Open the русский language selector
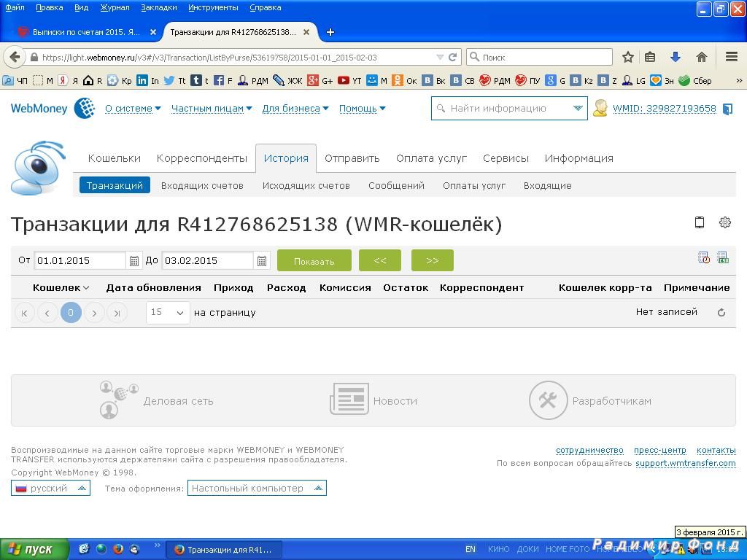Image resolution: width=747 pixels, height=560 pixels. click(50, 488)
